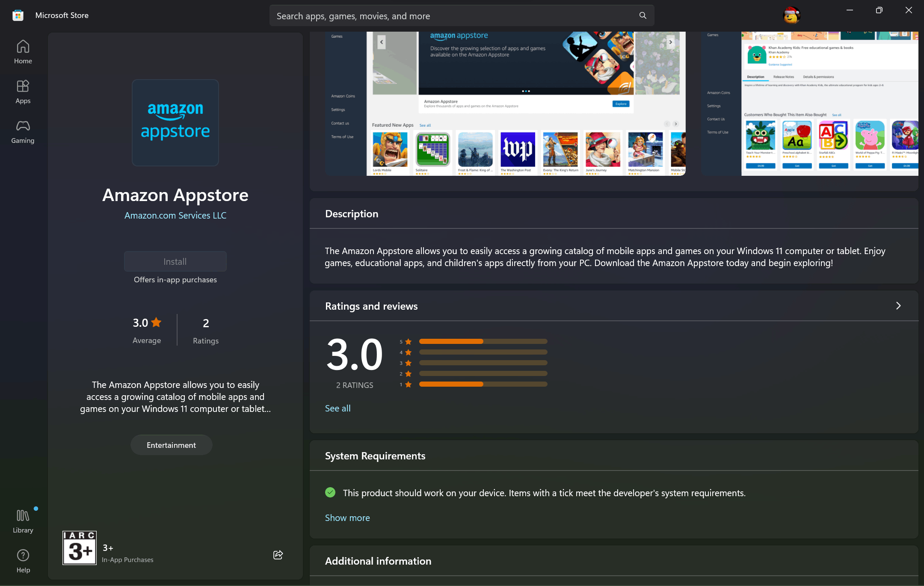Click the search magnifier icon
The width and height of the screenshot is (924, 586).
click(643, 16)
